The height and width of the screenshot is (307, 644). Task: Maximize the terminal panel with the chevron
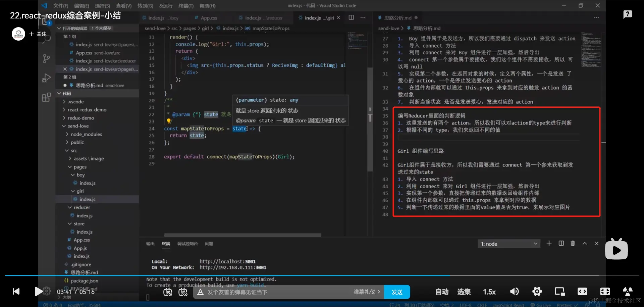pyautogui.click(x=585, y=244)
